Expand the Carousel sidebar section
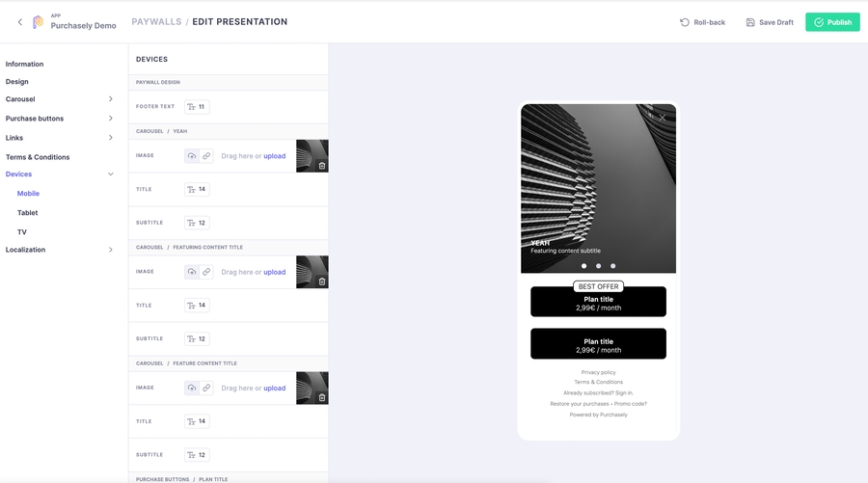Viewport: 868px width, 483px height. pyautogui.click(x=110, y=99)
